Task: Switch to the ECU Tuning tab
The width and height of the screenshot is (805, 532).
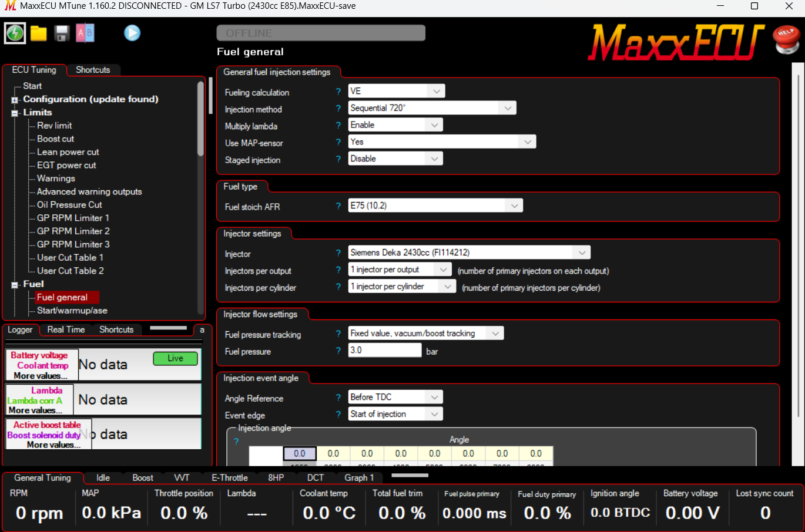Action: point(34,70)
